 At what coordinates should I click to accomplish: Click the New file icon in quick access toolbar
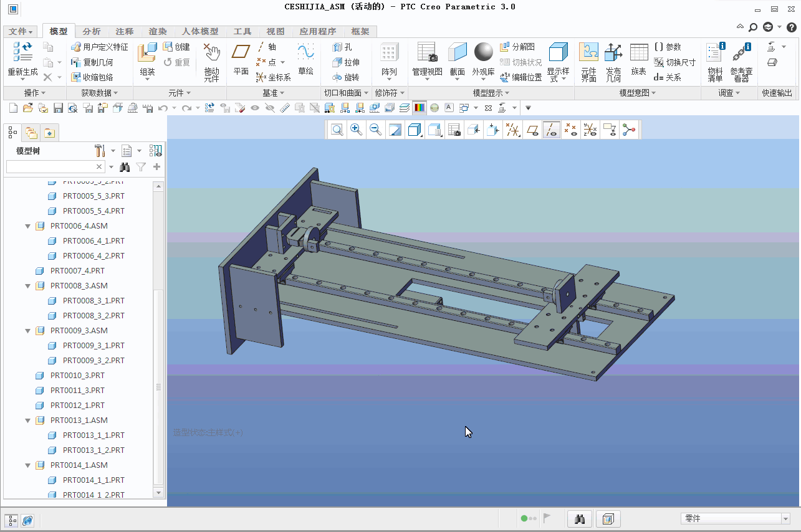tap(13, 108)
